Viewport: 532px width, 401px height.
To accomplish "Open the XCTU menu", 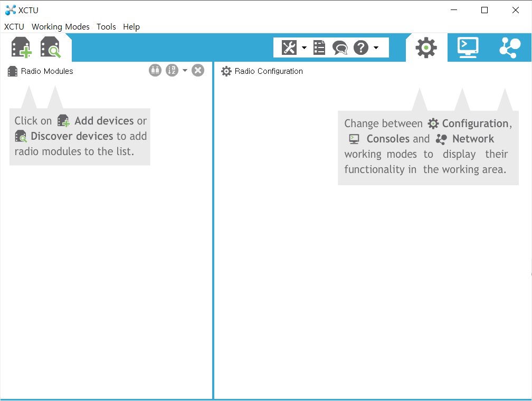I will [x=14, y=27].
